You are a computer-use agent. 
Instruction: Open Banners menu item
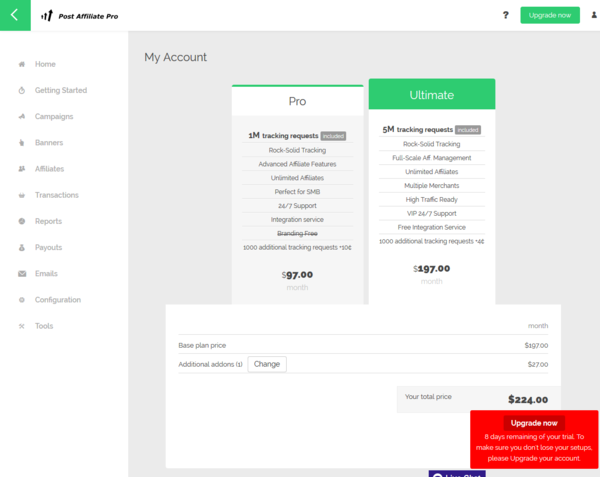[49, 143]
